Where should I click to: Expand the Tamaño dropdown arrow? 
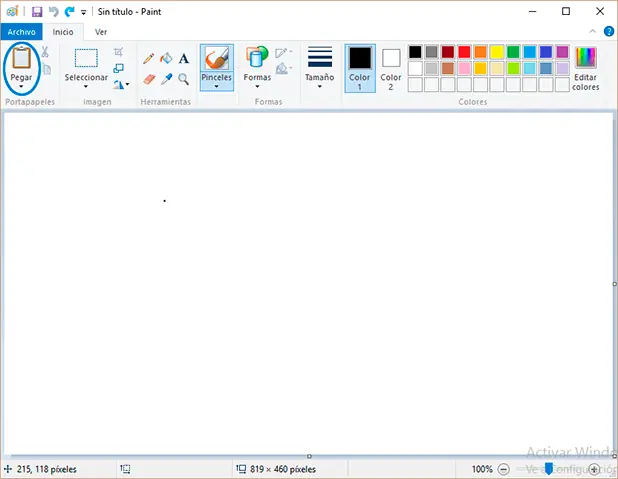(x=320, y=86)
